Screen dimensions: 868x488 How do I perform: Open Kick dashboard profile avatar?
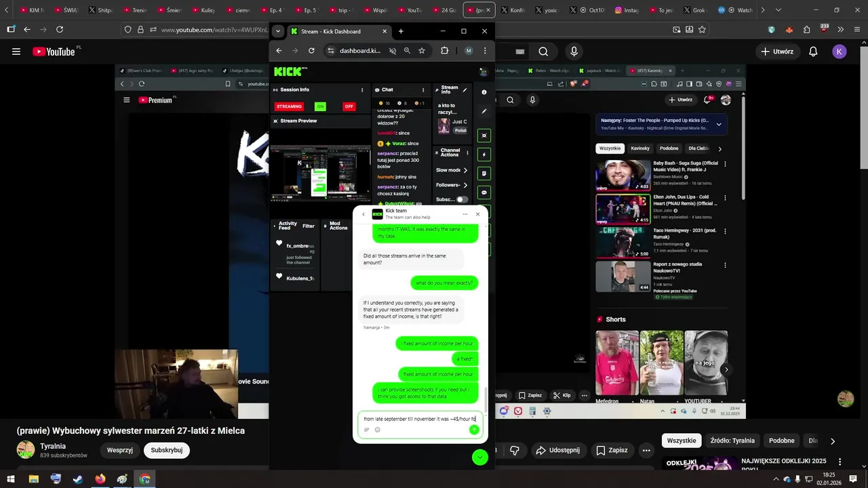483,71
